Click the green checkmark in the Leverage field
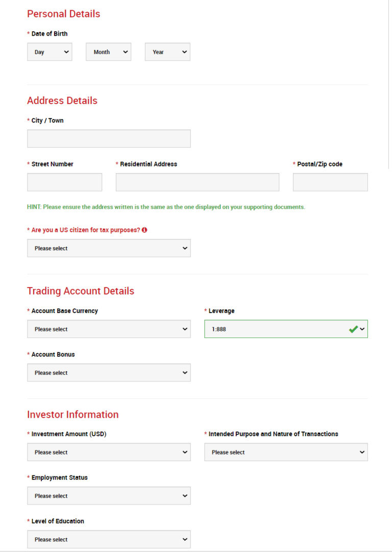This screenshot has height=552, width=392. click(x=353, y=329)
